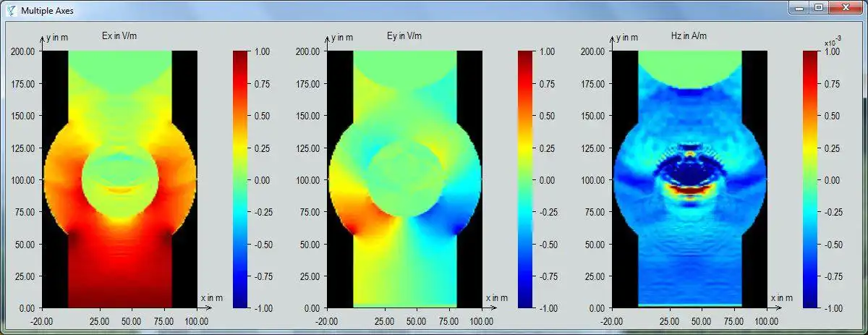Click the 100.00 y-tick on Ey plot
Viewport: 868px width, 335px height.
[x=308, y=180]
